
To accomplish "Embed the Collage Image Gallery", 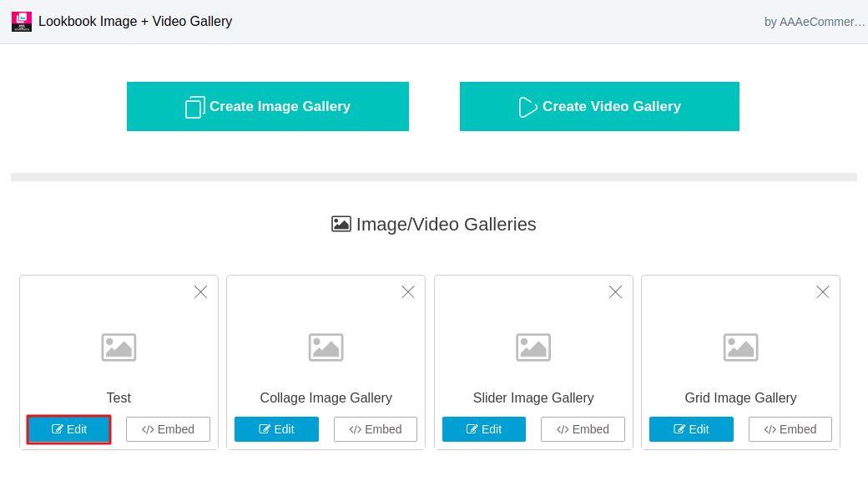I will point(376,429).
